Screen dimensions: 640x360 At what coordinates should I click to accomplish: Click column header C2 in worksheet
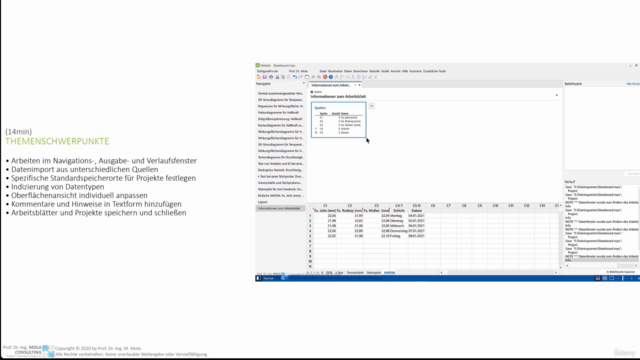point(350,206)
